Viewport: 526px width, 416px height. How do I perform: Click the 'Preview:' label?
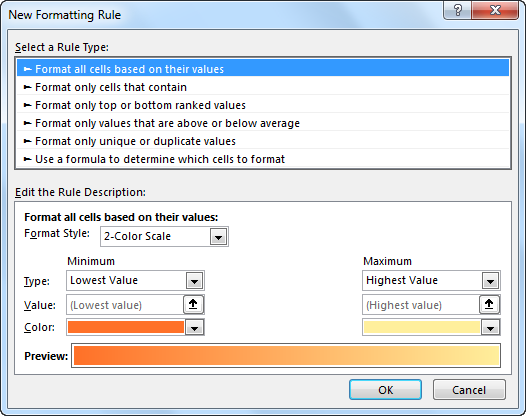click(x=46, y=356)
